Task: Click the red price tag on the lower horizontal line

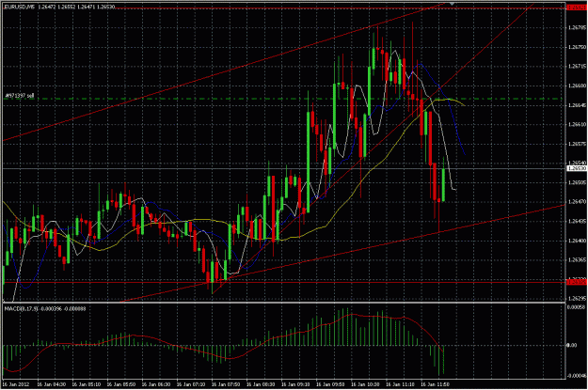Action: [577, 282]
